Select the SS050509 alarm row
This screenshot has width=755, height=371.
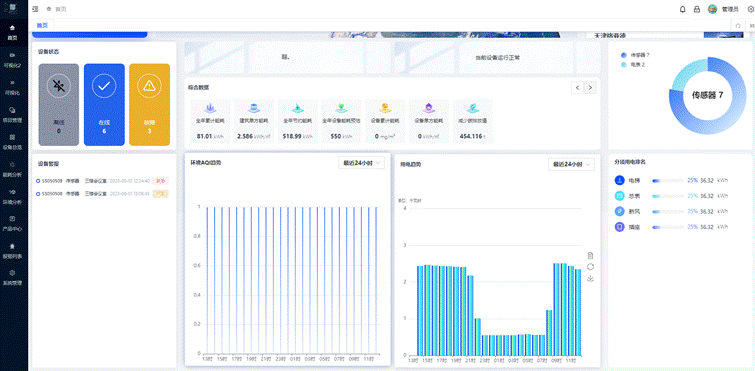103,181
